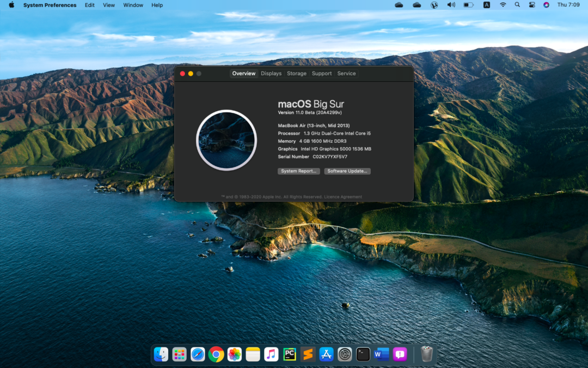Open the Wi-Fi menu

tap(503, 5)
